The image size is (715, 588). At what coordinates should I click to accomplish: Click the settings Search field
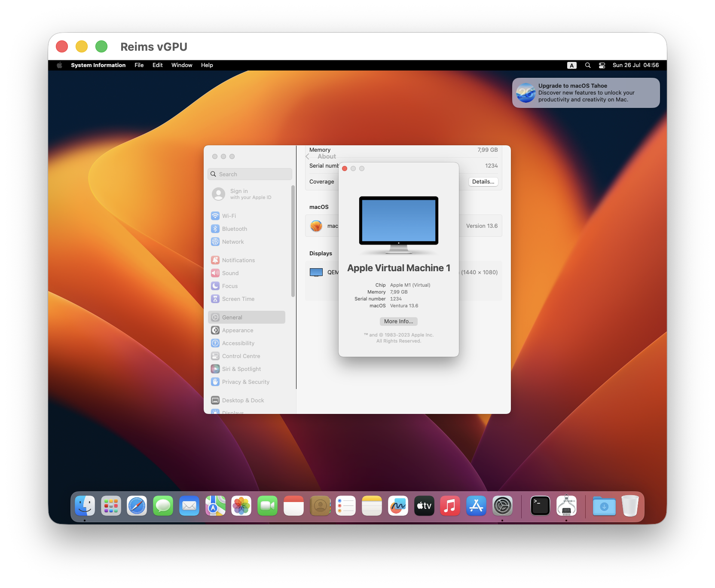point(250,174)
